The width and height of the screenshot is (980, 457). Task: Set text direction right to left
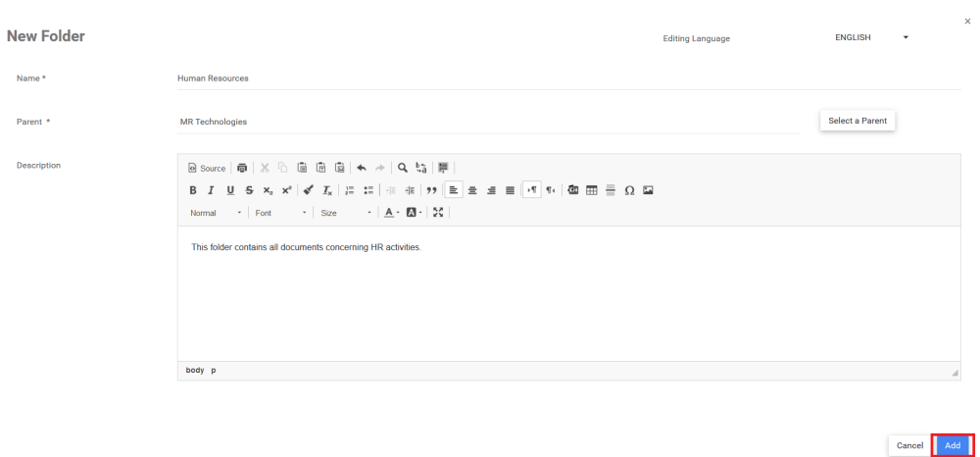click(551, 190)
